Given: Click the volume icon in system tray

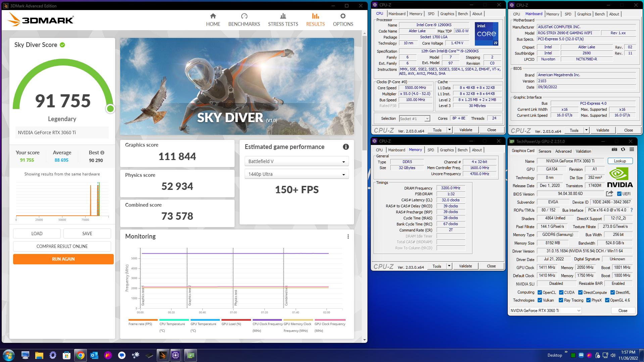Looking at the screenshot, I should click(613, 355).
